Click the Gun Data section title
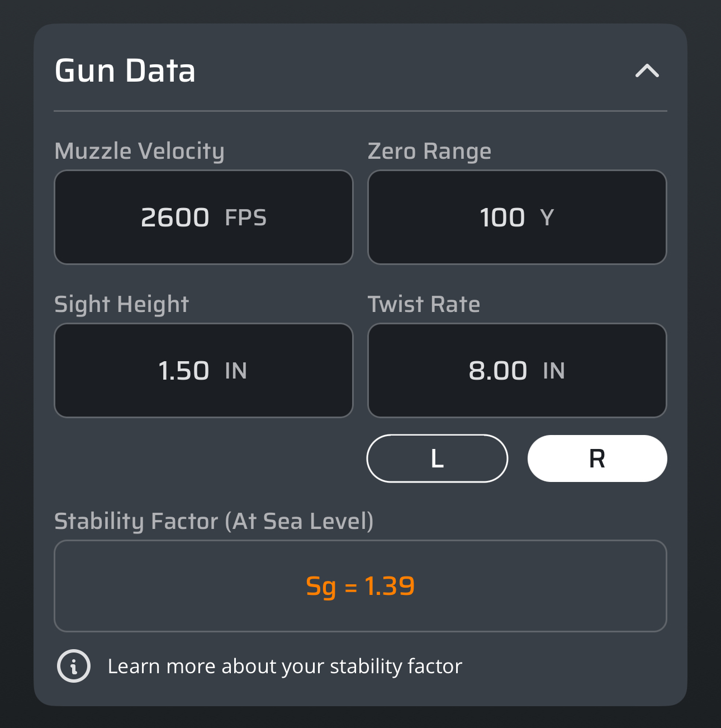The image size is (721, 728). (x=125, y=71)
